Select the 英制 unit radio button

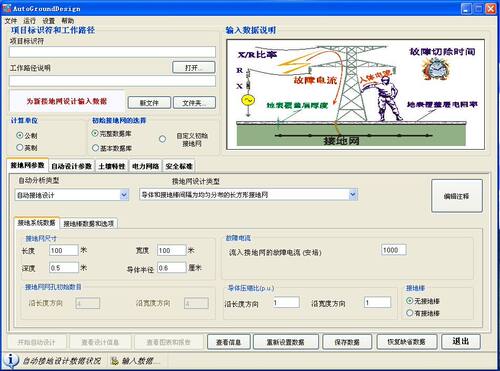point(20,147)
